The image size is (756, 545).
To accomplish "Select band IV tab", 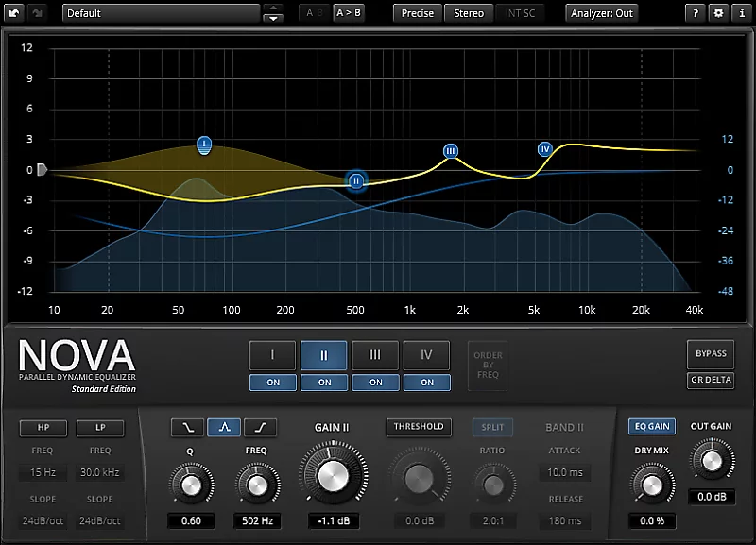I will click(426, 355).
